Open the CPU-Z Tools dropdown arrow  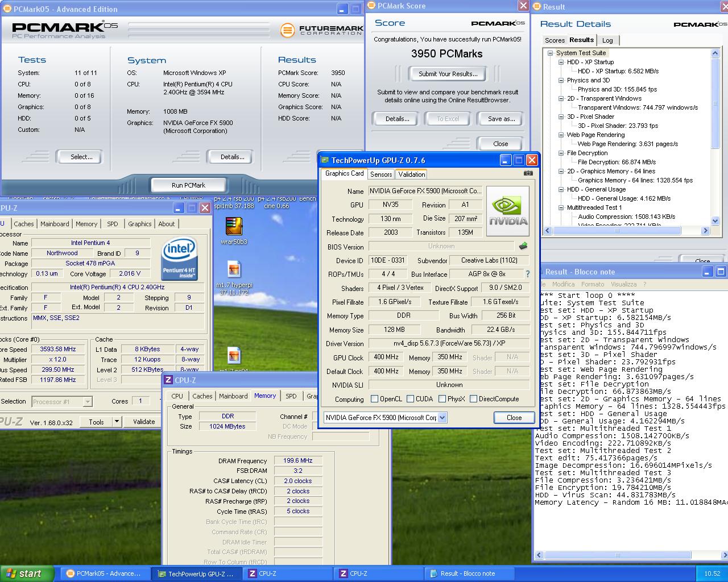click(x=117, y=421)
